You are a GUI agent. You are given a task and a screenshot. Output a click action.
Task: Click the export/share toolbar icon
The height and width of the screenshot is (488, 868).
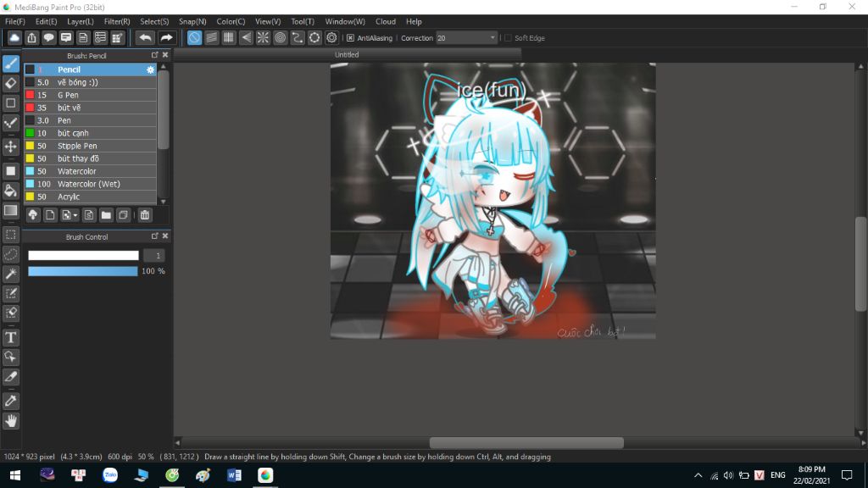(x=31, y=37)
